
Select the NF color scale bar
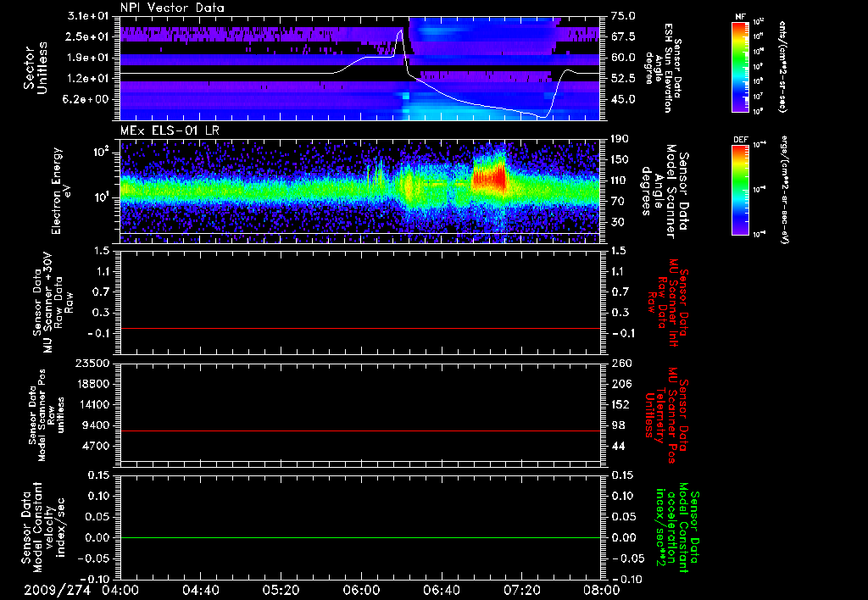click(741, 67)
